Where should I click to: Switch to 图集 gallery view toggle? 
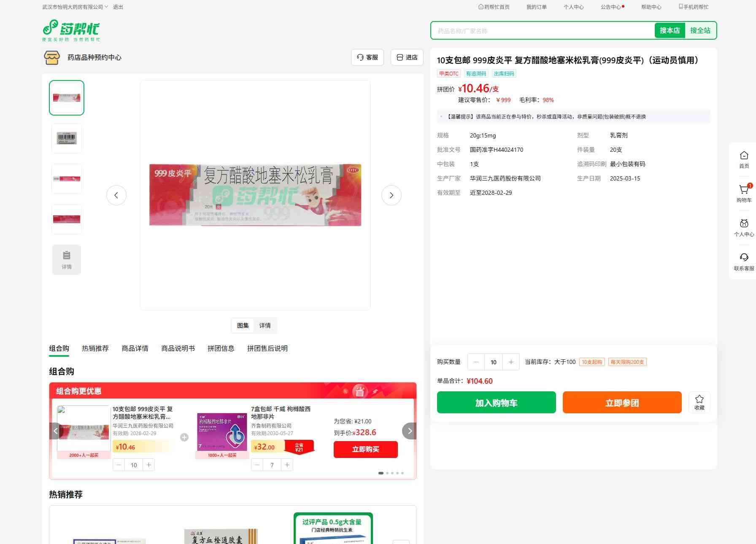243,326
